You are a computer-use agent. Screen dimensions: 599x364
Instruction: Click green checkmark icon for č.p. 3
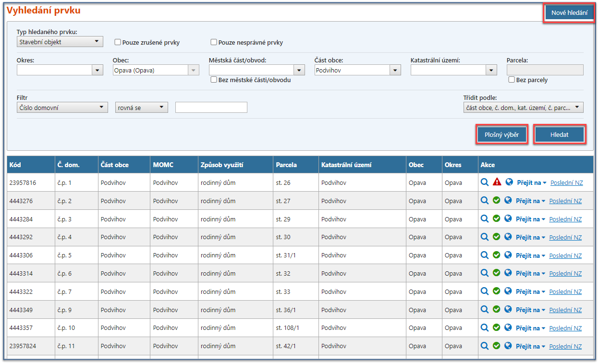[496, 218]
